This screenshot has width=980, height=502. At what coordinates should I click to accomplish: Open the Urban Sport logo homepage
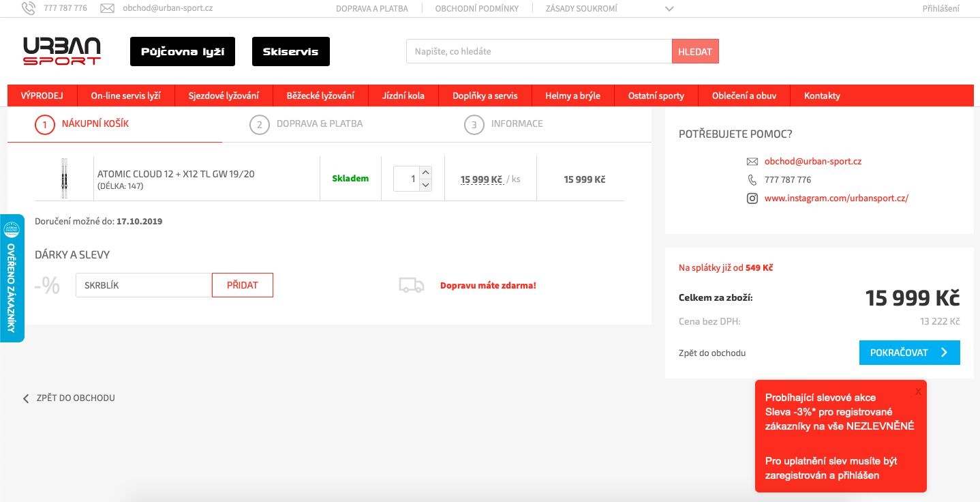pos(62,51)
